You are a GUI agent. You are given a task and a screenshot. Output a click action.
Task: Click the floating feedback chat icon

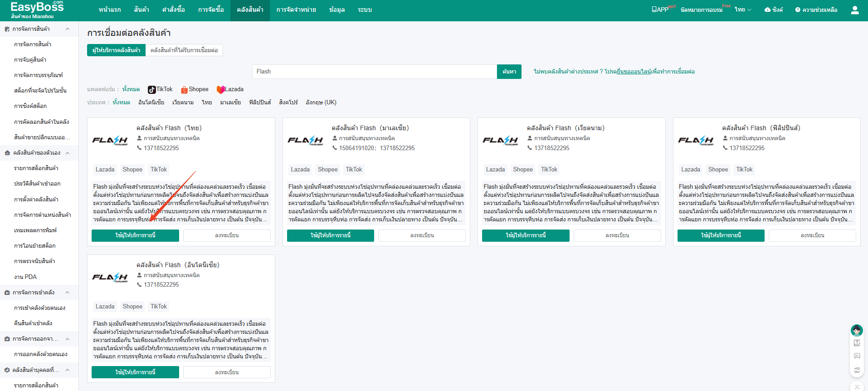(x=857, y=356)
